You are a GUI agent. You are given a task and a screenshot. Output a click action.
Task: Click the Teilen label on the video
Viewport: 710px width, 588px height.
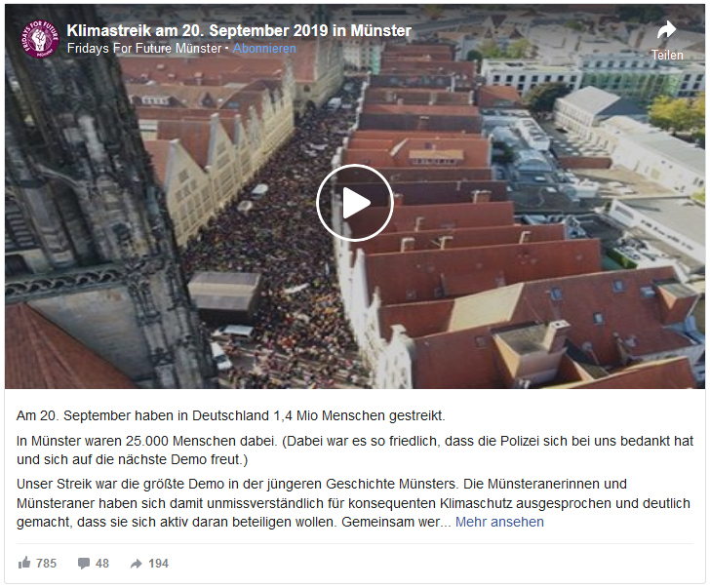667,56
